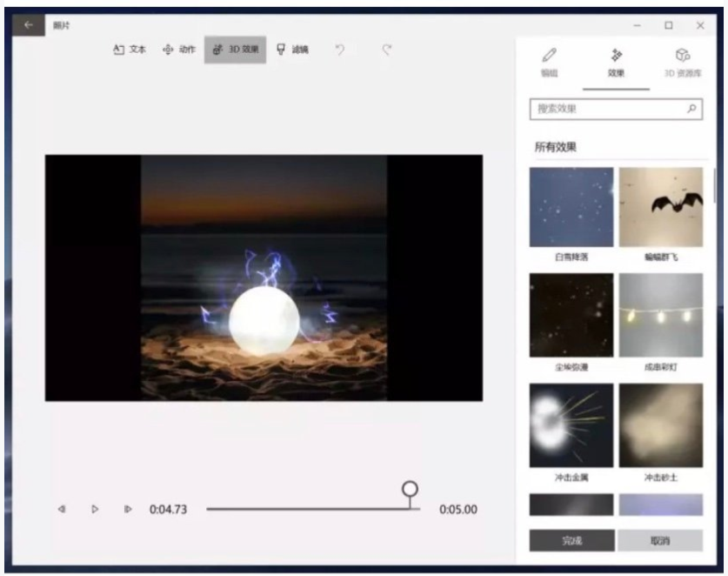Open the 动作 (Motion) tool
This screenshot has width=728, height=576.
point(179,50)
